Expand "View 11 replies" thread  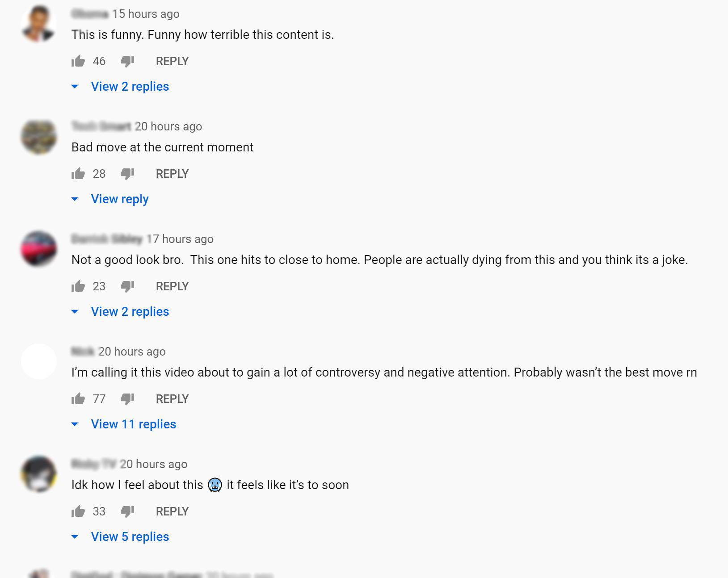pyautogui.click(x=133, y=424)
